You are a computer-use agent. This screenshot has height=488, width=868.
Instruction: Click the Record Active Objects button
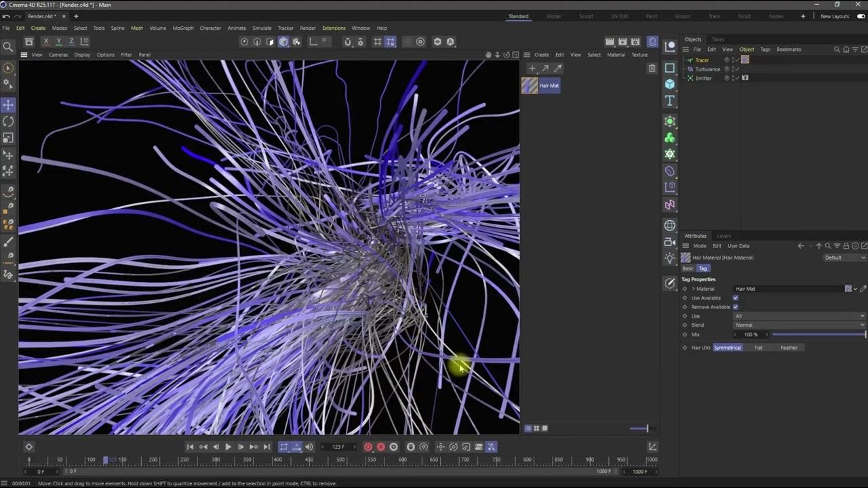click(368, 447)
